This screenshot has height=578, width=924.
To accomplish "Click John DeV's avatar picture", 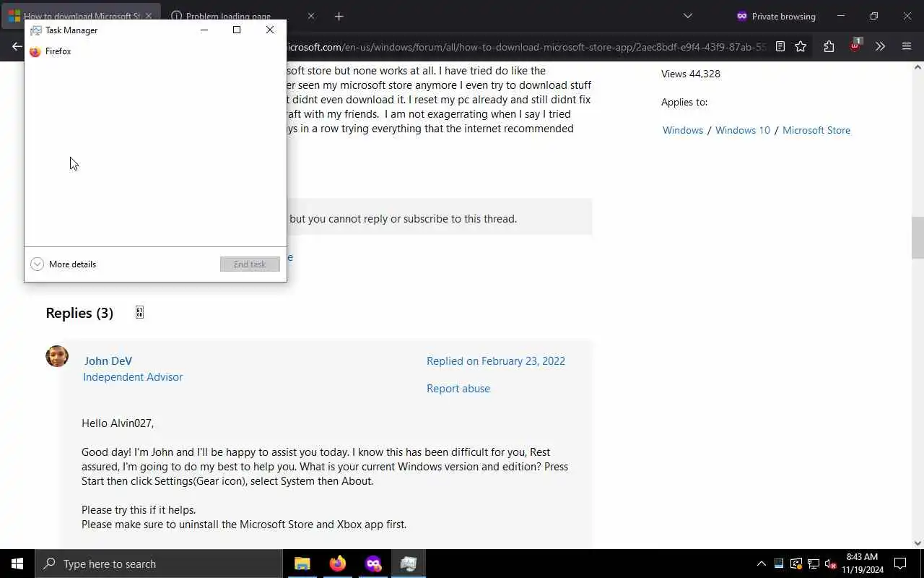I will pyautogui.click(x=57, y=356).
